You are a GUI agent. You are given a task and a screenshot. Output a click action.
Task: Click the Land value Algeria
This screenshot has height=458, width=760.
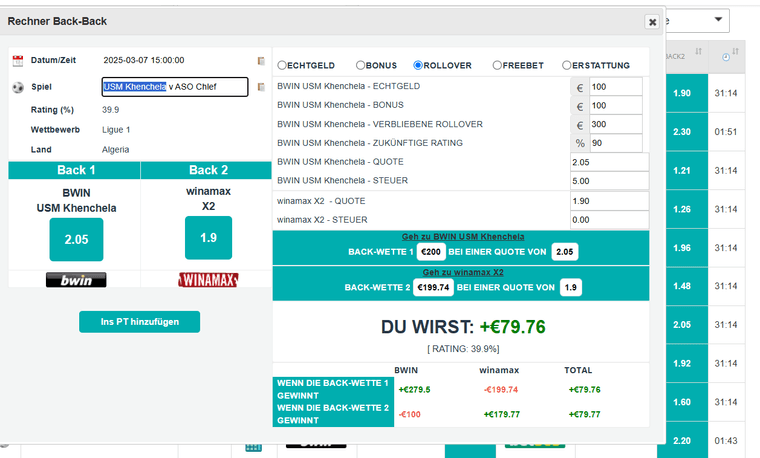(115, 150)
